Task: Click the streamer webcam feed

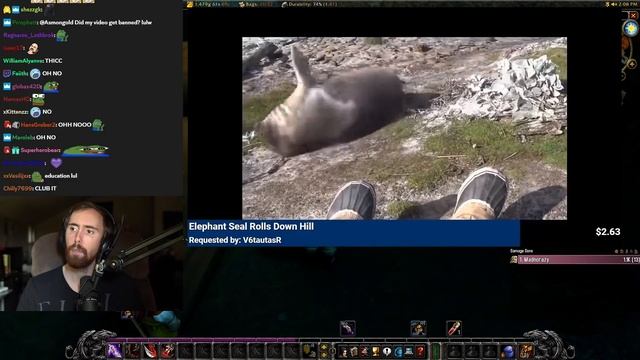Action: pos(91,254)
